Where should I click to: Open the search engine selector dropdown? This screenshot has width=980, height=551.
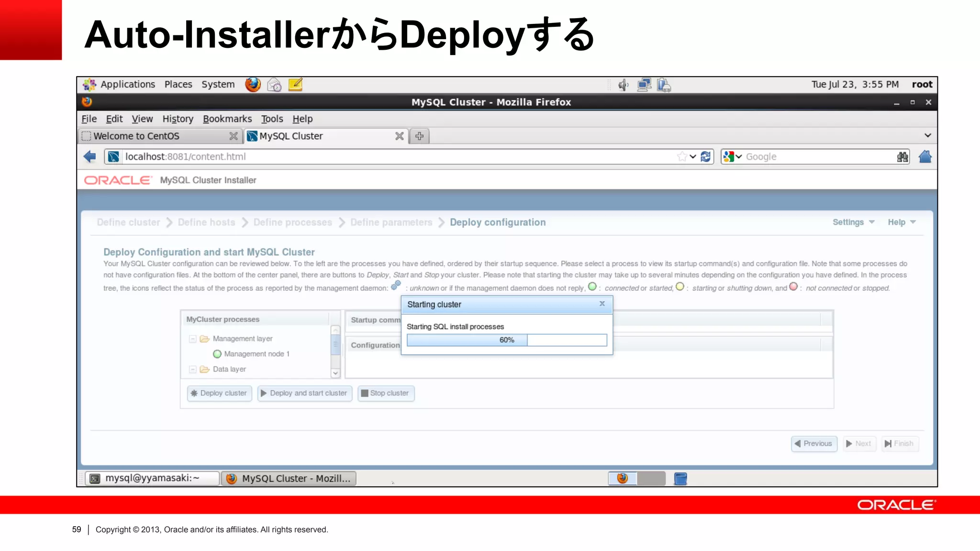[739, 156]
